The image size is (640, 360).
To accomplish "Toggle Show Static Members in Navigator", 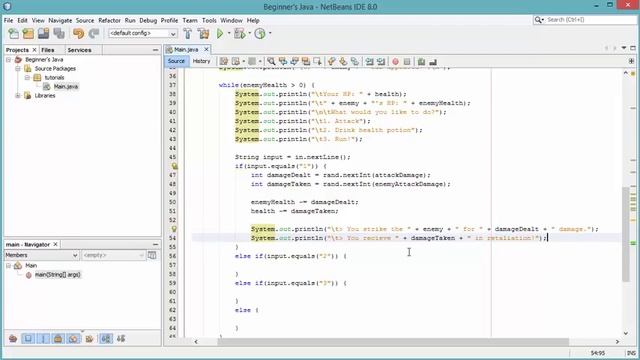I will pyautogui.click(x=43, y=338).
